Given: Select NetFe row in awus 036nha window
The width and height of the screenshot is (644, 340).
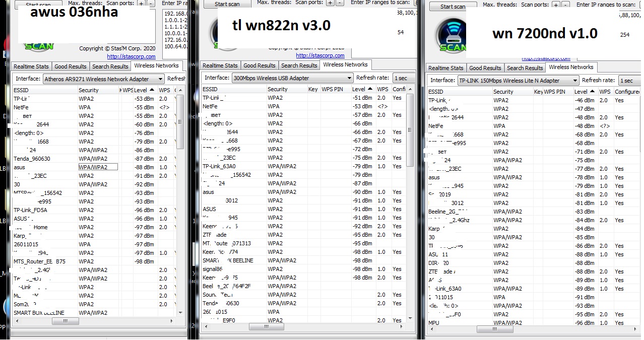Looking at the screenshot, I should 94,107.
